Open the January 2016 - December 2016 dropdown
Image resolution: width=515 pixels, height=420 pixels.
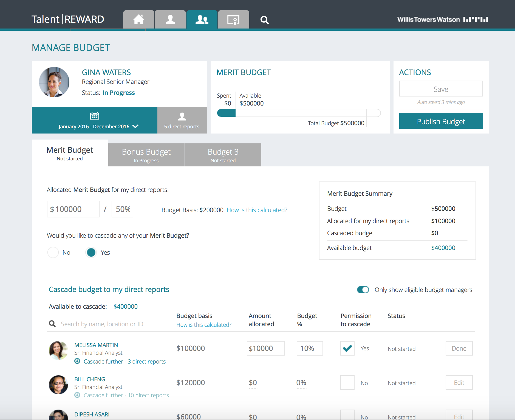(135, 126)
